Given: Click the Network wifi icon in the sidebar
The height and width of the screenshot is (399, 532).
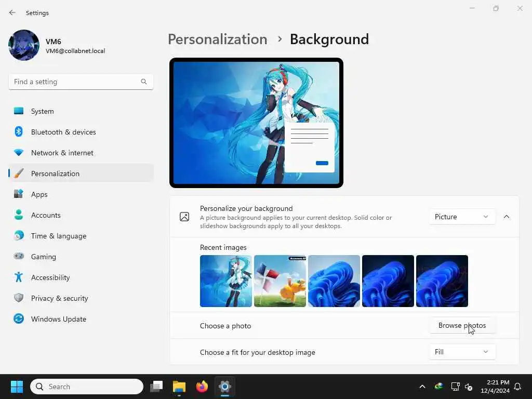Looking at the screenshot, I should point(19,152).
